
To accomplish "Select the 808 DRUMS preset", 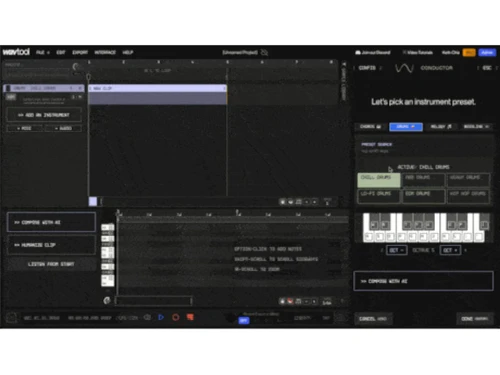I will tap(424, 180).
